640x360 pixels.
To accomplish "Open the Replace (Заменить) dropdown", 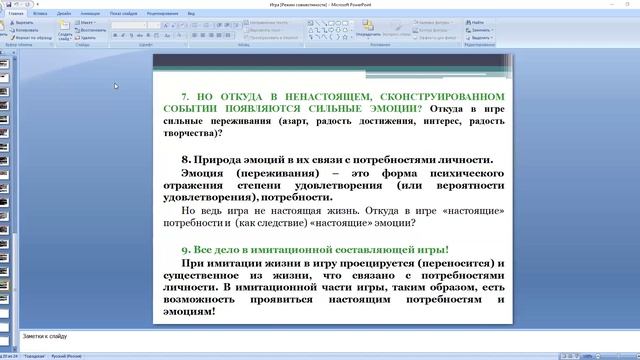I will 480,30.
